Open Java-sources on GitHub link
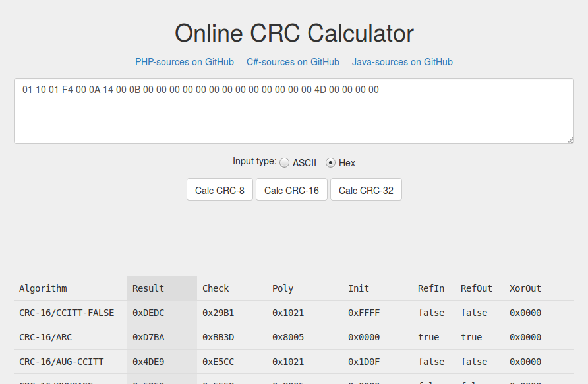This screenshot has width=588, height=384. point(402,62)
